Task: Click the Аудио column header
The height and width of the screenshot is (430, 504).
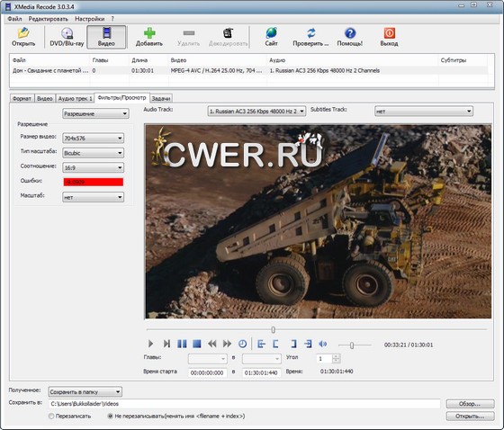Action: click(x=352, y=60)
